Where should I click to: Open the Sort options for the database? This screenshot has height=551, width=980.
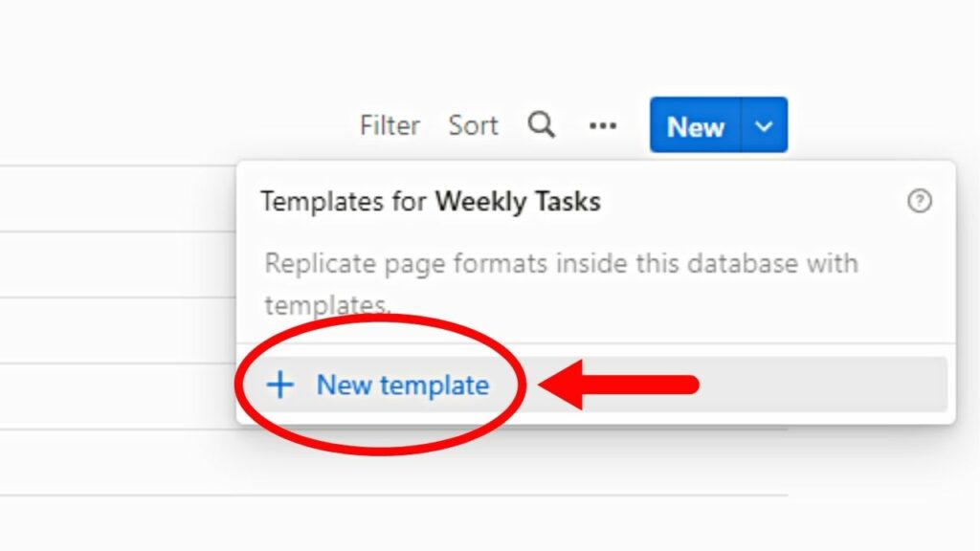473,124
